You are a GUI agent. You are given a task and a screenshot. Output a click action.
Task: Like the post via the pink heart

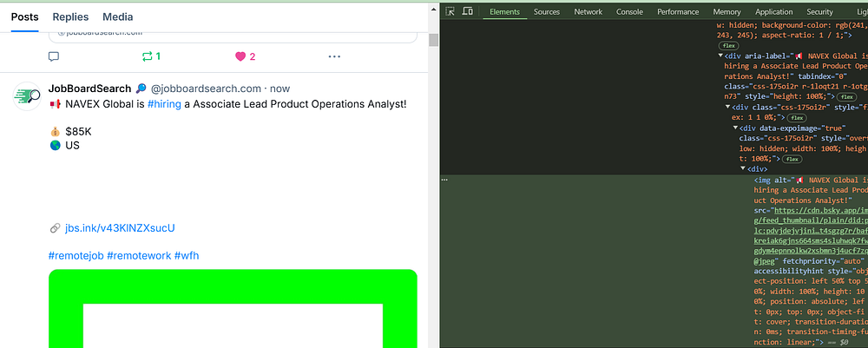pos(240,56)
